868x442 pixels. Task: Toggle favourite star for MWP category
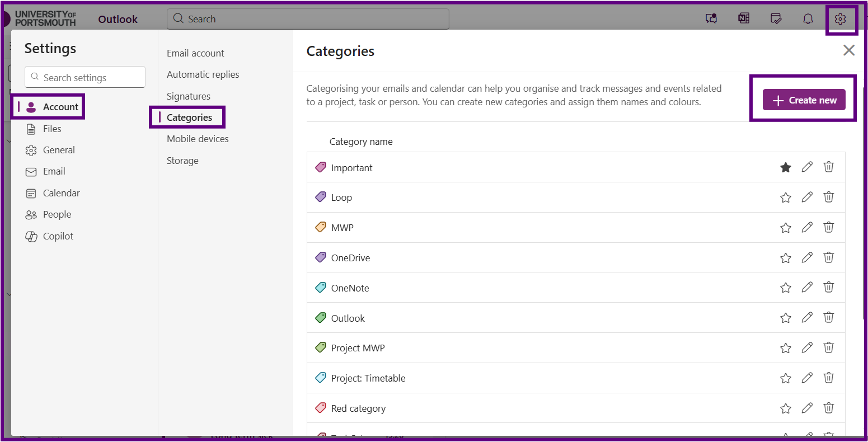point(786,228)
